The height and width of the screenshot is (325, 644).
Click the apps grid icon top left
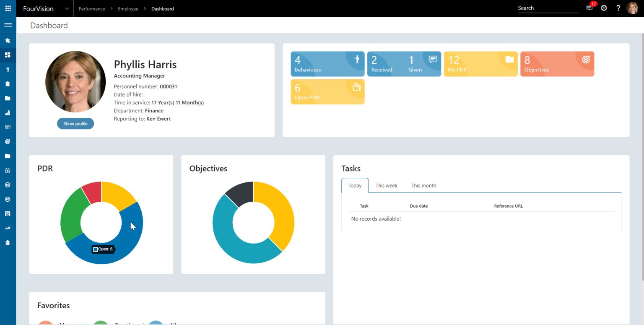[x=8, y=8]
